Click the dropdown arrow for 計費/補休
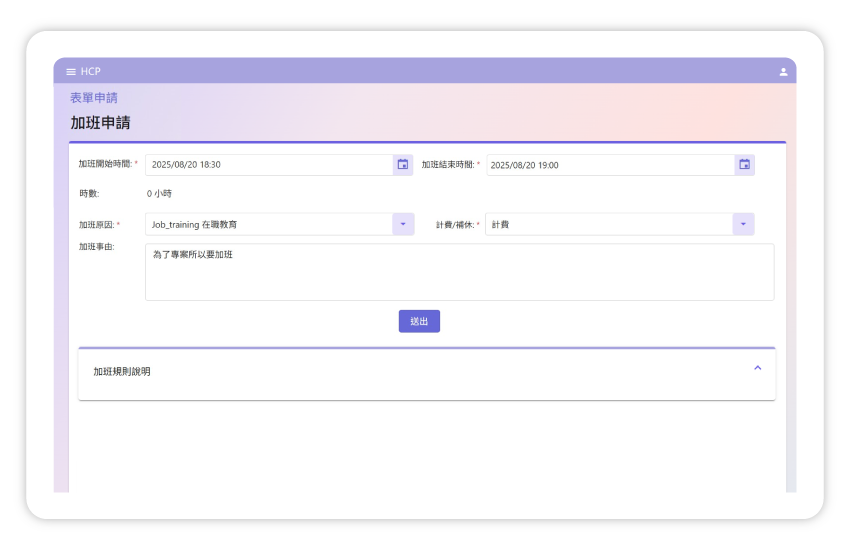This screenshot has width=850, height=550. pos(743,225)
